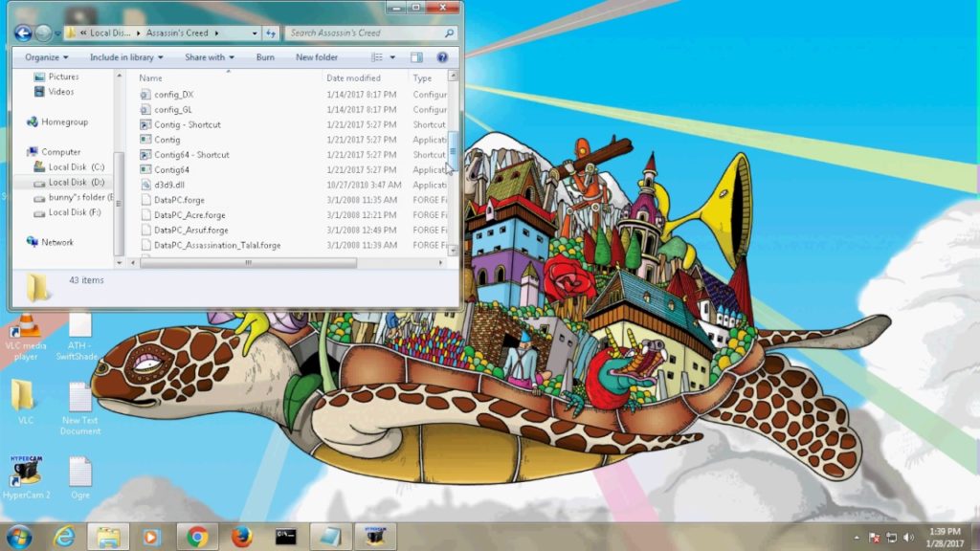Screen dimensions: 980x551
Task: Select New Text Document desktop icon
Action: tap(80, 408)
